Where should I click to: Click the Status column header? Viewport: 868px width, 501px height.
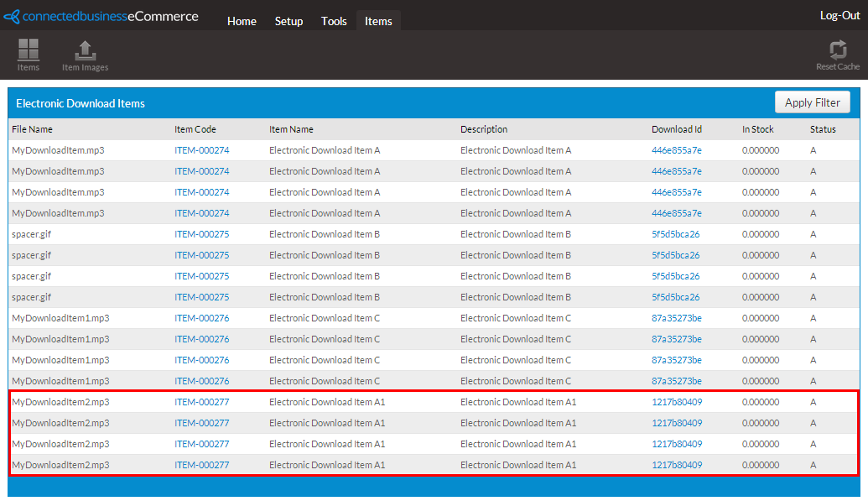(823, 129)
